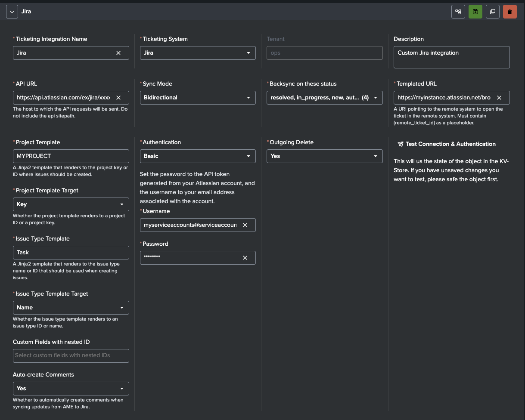Viewport: 525px width, 420px height.
Task: Open the Auto-create Comments dropdown
Action: (122, 388)
